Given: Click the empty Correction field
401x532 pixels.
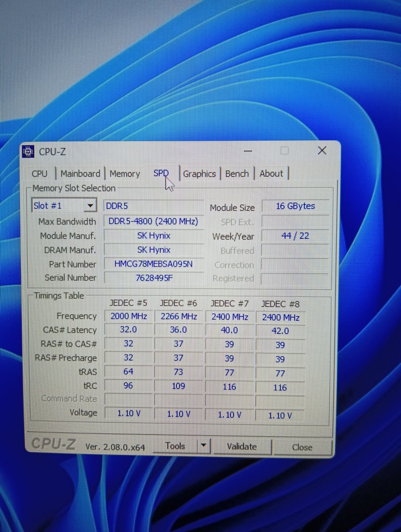Looking at the screenshot, I should pyautogui.click(x=295, y=265).
